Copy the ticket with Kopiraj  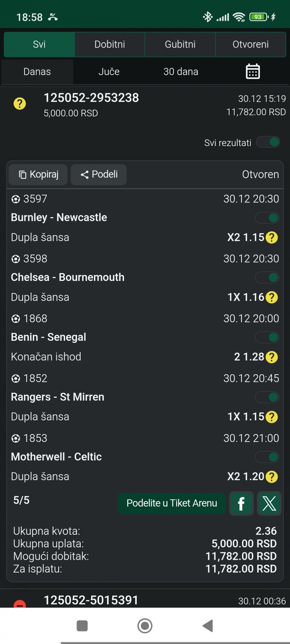tap(38, 174)
